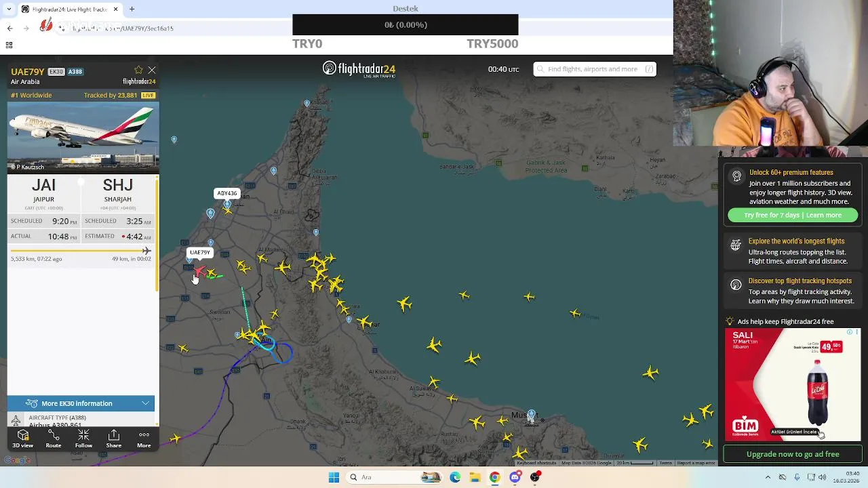Show hidden system tray icons chevron
The width and height of the screenshot is (868, 488).
tap(768, 477)
